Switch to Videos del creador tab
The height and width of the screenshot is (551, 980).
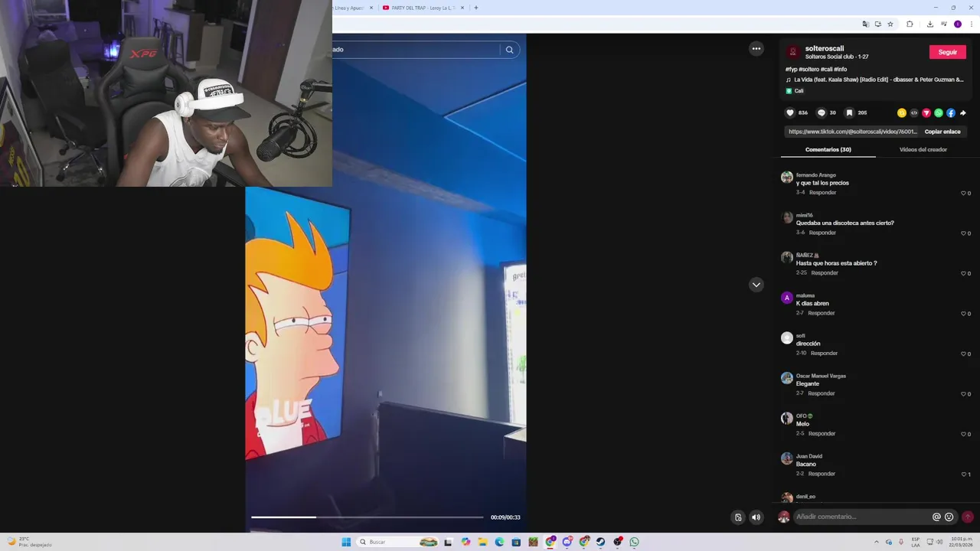pyautogui.click(x=923, y=149)
